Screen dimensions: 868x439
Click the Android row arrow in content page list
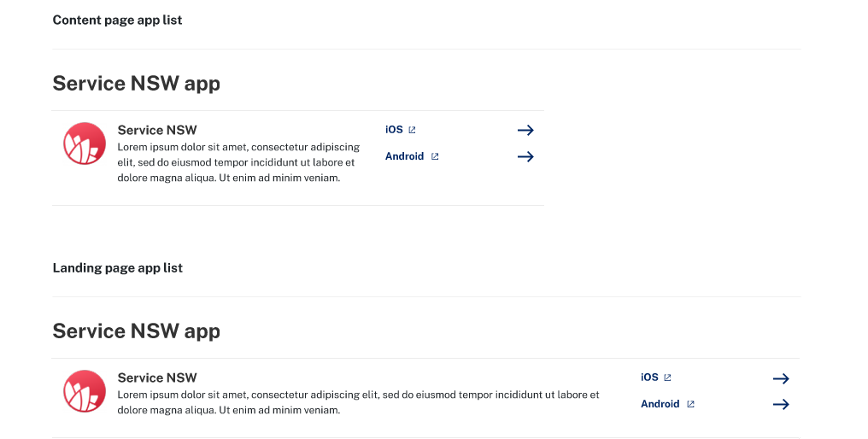pyautogui.click(x=525, y=156)
